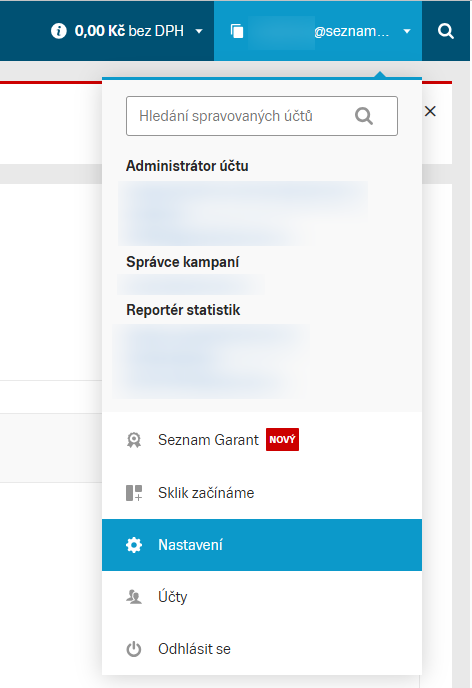
Task: Click the Nastavení gear icon
Action: [x=134, y=545]
